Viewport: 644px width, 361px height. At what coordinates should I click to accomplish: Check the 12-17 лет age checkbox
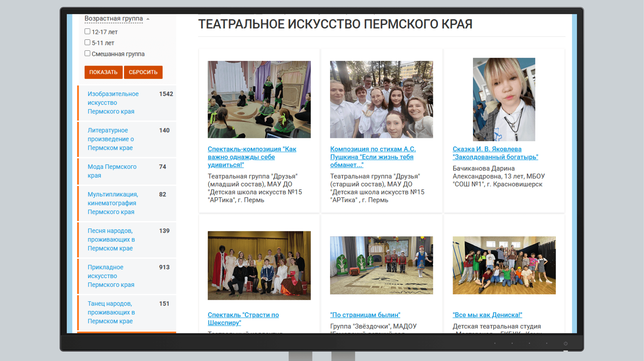87,31
